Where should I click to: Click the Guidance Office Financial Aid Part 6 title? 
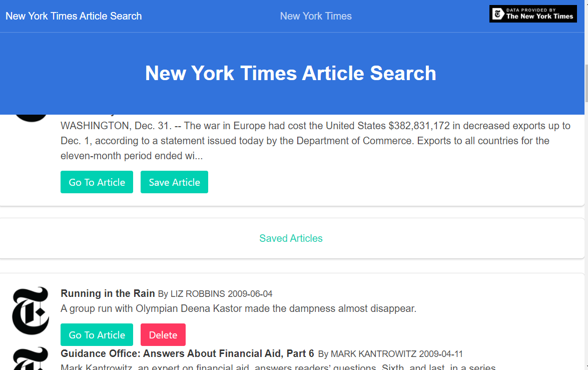[187, 353]
